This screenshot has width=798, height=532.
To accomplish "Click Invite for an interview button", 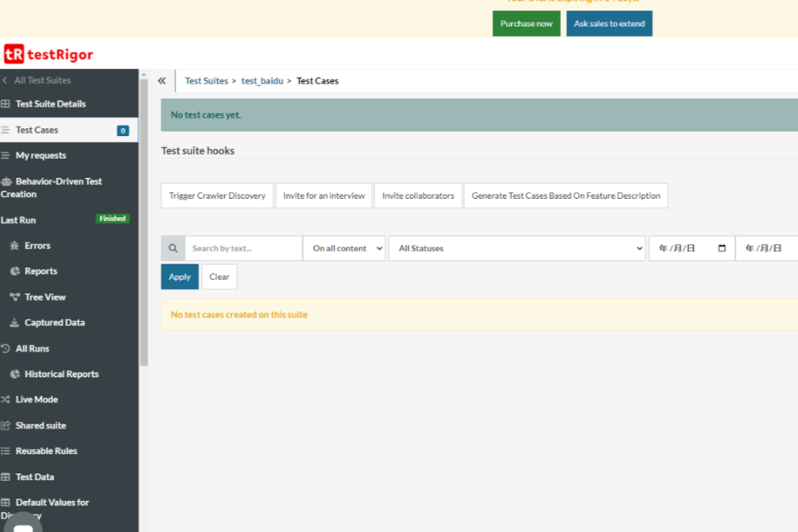I will point(324,195).
